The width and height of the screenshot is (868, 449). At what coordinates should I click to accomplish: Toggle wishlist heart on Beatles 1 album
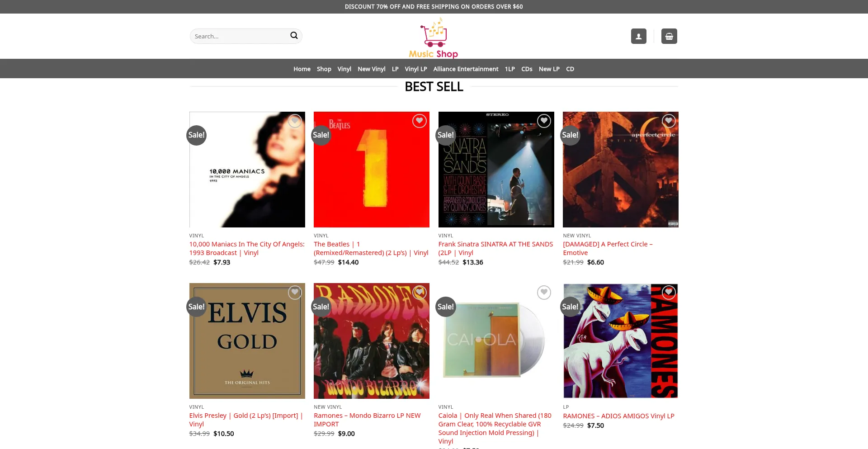click(420, 121)
